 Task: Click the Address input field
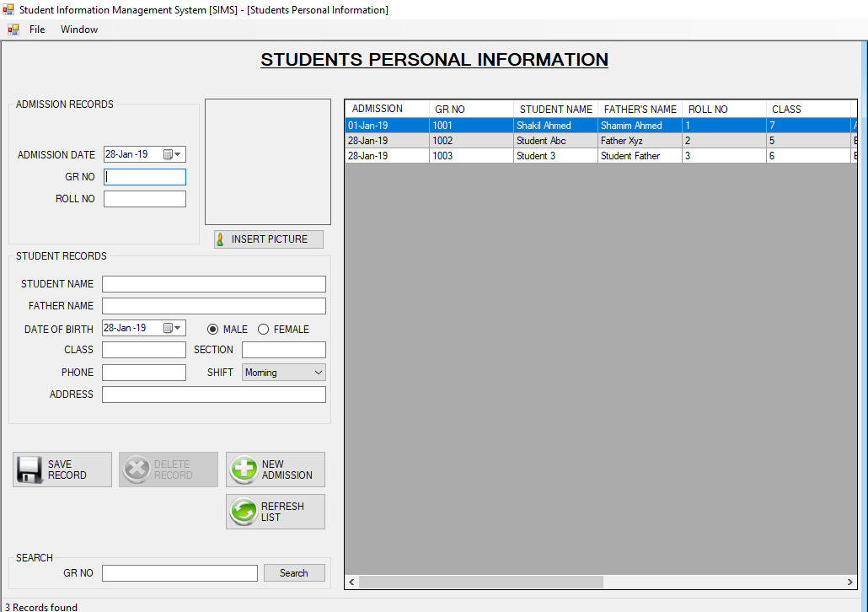point(214,395)
